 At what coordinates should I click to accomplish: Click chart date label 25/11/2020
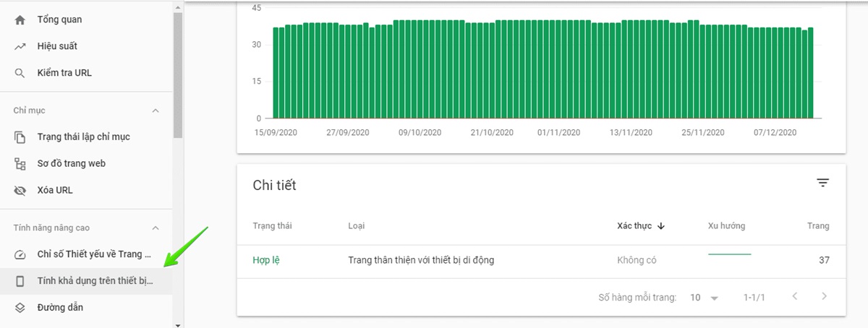(x=702, y=132)
